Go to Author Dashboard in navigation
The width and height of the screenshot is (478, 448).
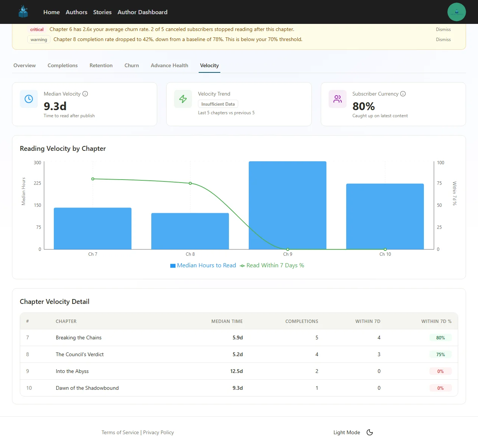[x=142, y=12]
